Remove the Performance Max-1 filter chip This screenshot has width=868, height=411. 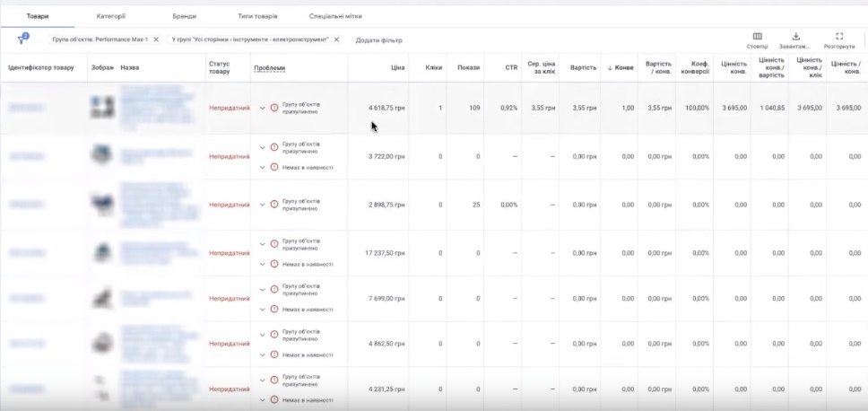coord(156,39)
